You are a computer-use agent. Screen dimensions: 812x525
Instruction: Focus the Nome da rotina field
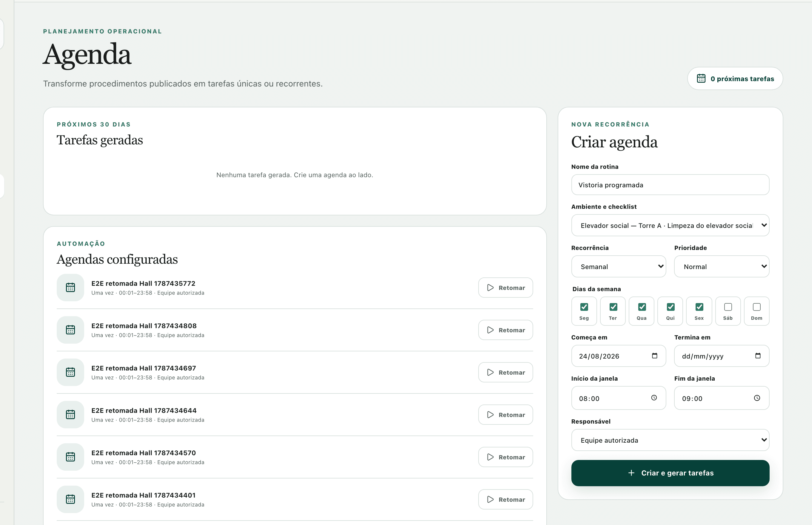[670, 184]
